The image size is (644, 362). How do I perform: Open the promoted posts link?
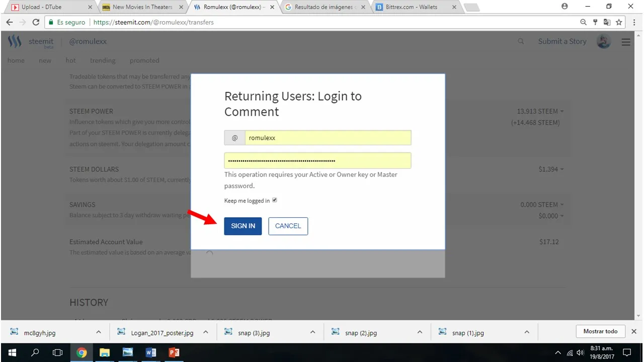coord(144,60)
